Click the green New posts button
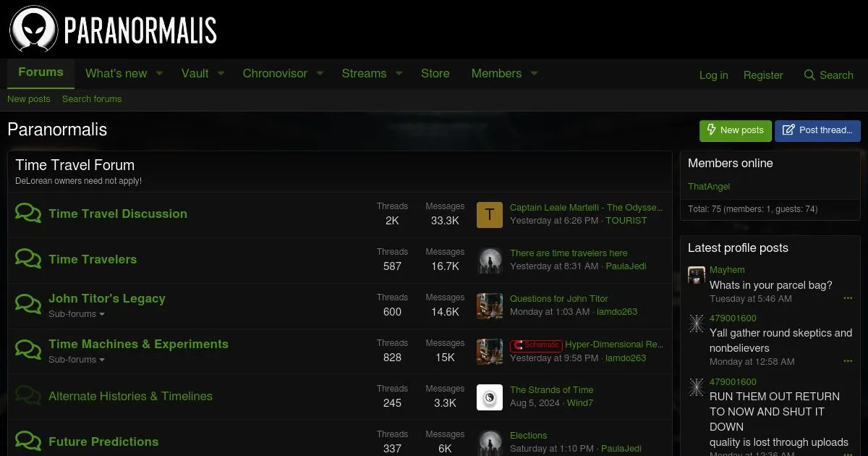 point(736,130)
